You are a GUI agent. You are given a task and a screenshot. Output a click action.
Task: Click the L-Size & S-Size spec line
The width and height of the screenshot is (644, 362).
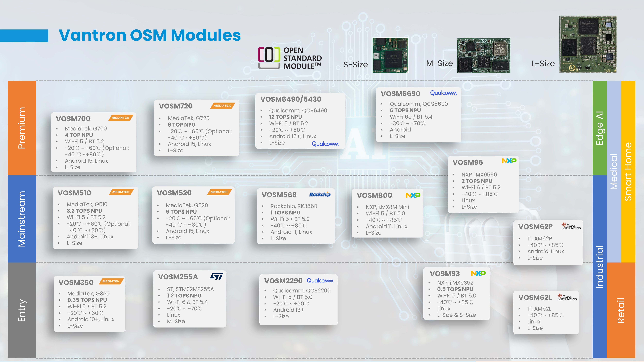[x=456, y=315]
